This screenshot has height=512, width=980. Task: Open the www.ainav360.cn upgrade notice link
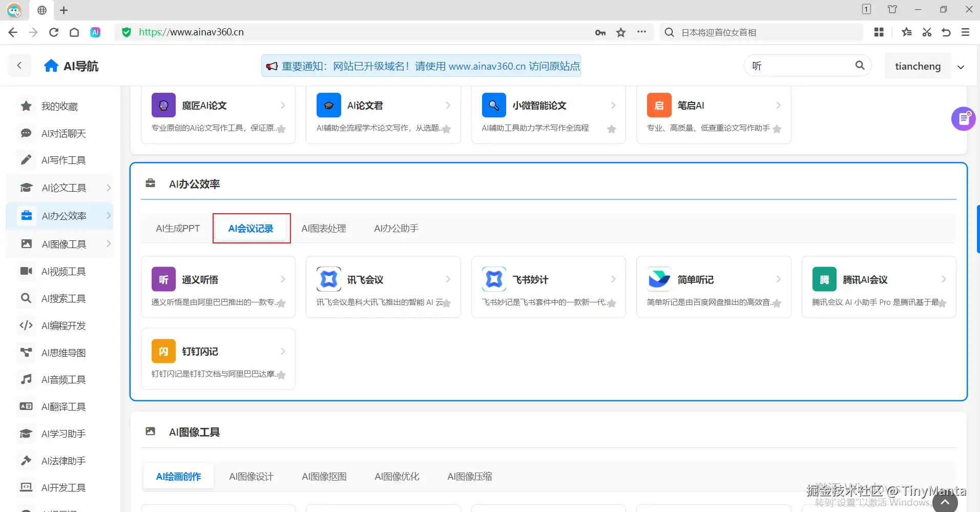click(487, 66)
